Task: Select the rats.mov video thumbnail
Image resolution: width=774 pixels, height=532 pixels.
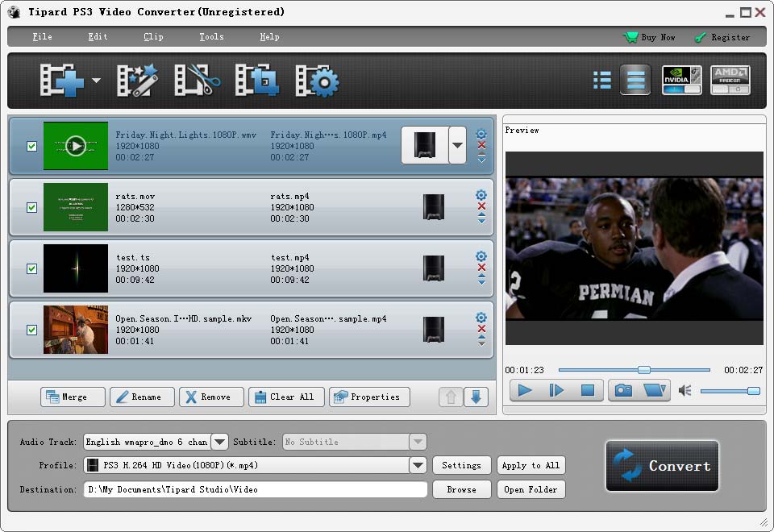Action: click(x=76, y=207)
